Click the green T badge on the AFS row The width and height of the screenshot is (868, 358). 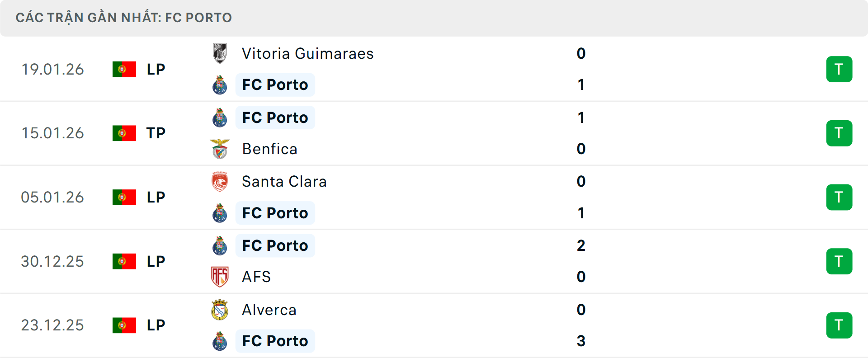(840, 261)
